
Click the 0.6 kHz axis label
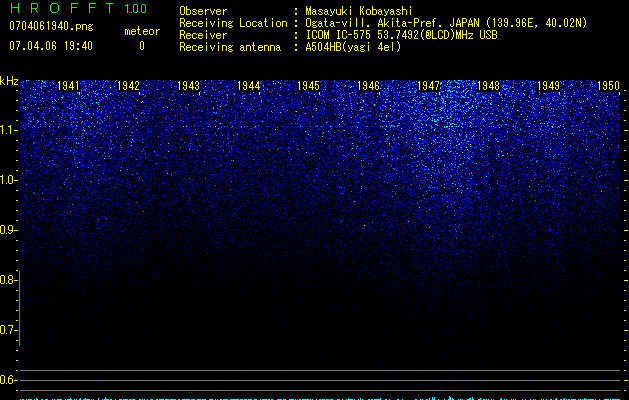point(8,380)
